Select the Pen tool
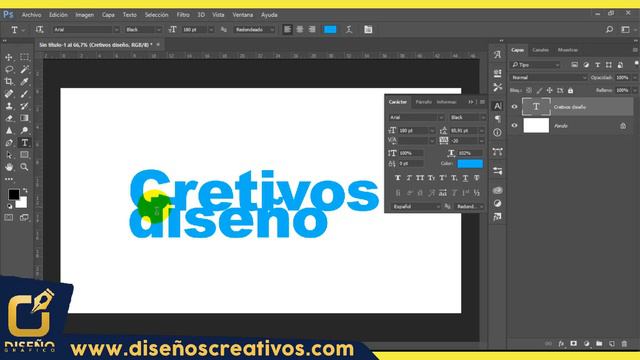Image resolution: width=640 pixels, height=360 pixels. [9, 143]
